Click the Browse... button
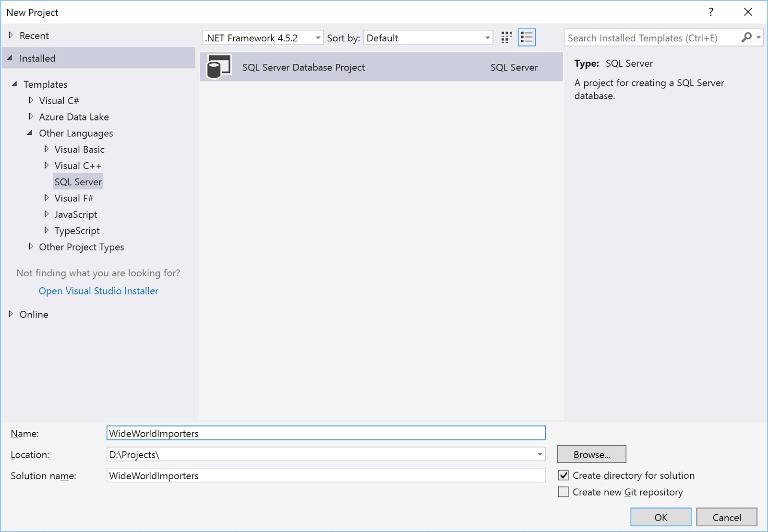The image size is (768, 532). pyautogui.click(x=592, y=454)
